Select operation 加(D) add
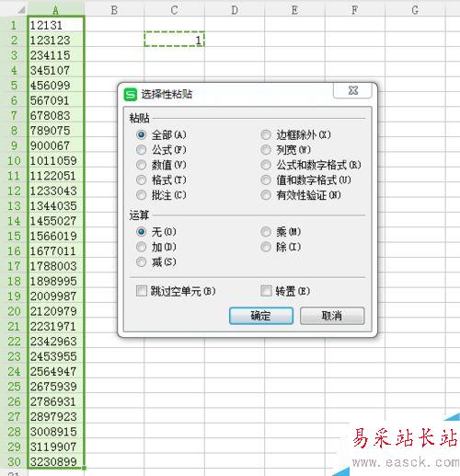The width and height of the screenshot is (460, 476). tap(156, 247)
